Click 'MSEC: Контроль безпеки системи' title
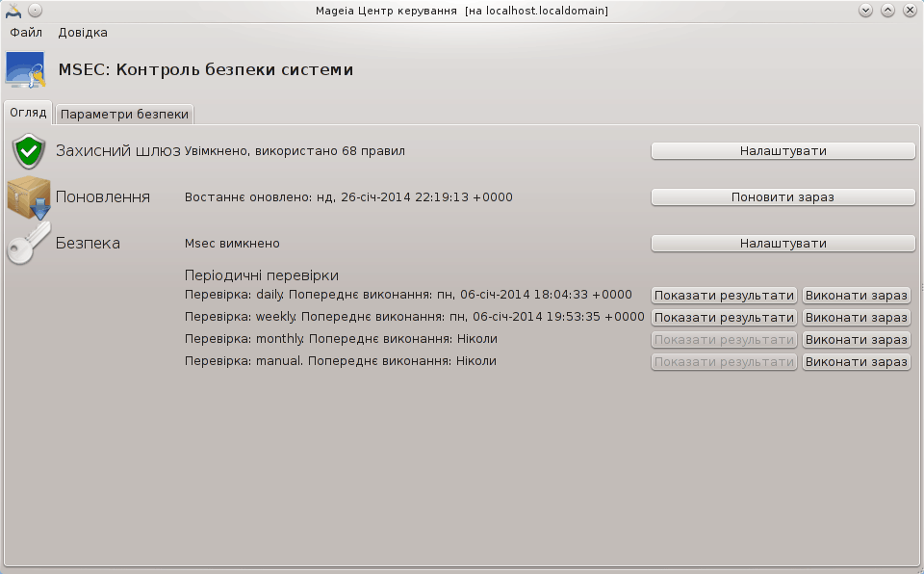 point(206,69)
